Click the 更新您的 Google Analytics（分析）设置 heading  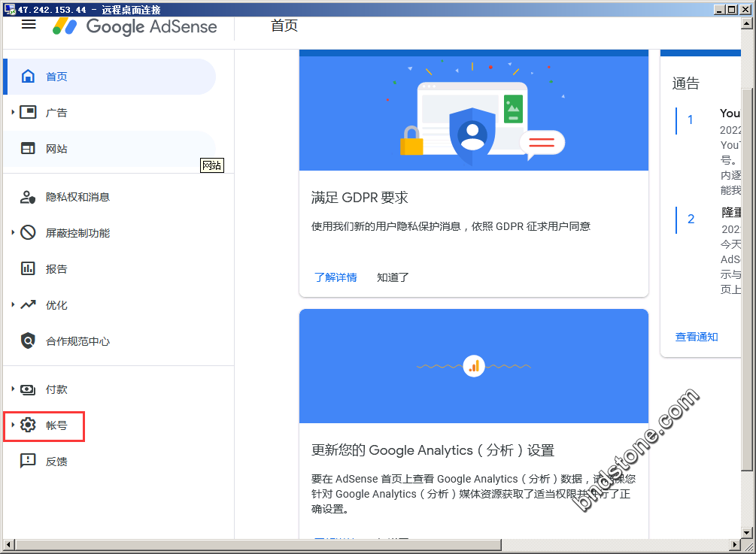pyautogui.click(x=433, y=450)
